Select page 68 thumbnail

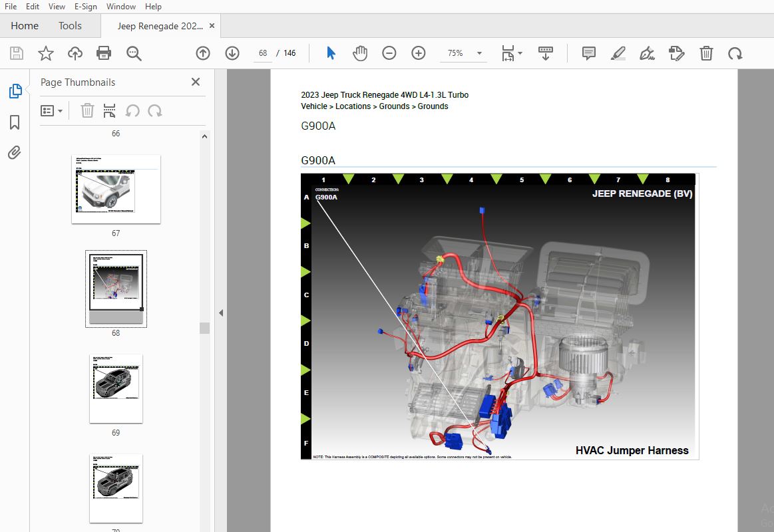click(116, 289)
